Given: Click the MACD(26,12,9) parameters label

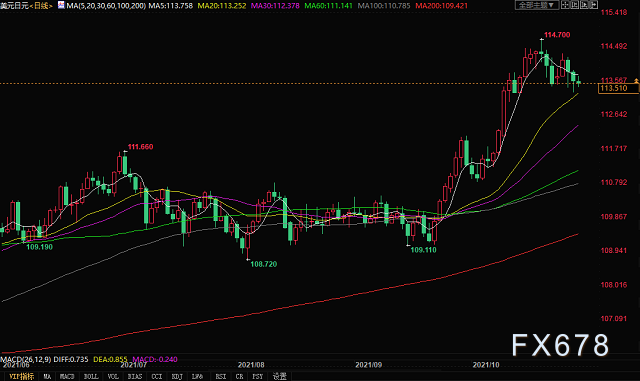Looking at the screenshot, I should (x=26, y=359).
